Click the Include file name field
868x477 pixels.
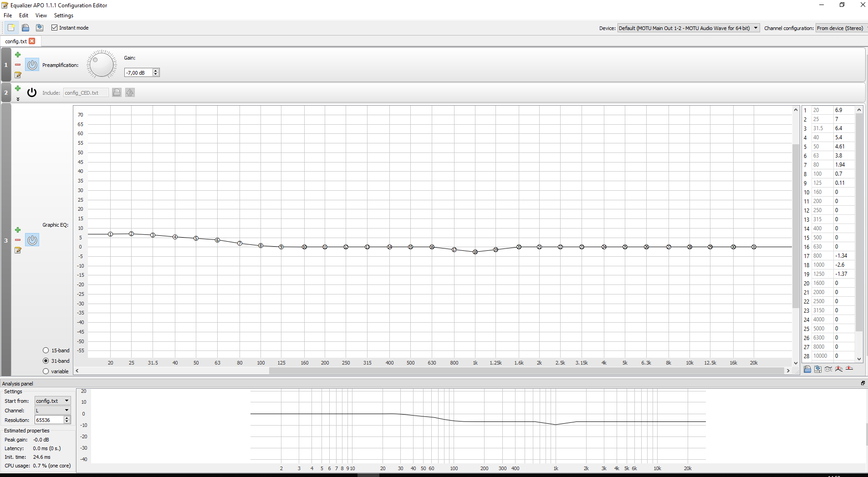coord(86,93)
